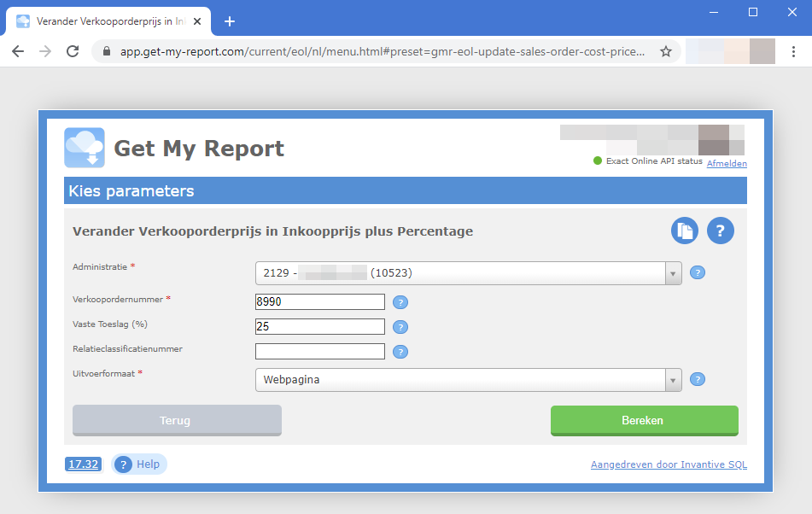The height and width of the screenshot is (514, 812).
Task: Open the Chrome three-dot menu
Action: [x=793, y=51]
